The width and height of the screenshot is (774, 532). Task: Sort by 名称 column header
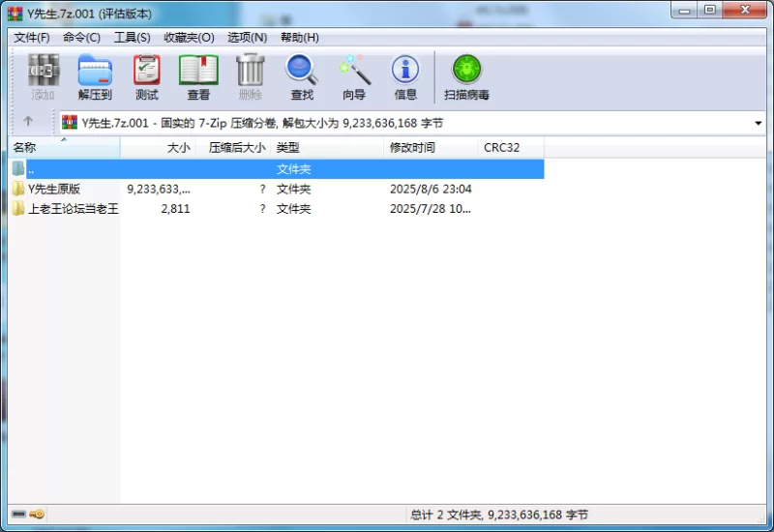click(64, 147)
